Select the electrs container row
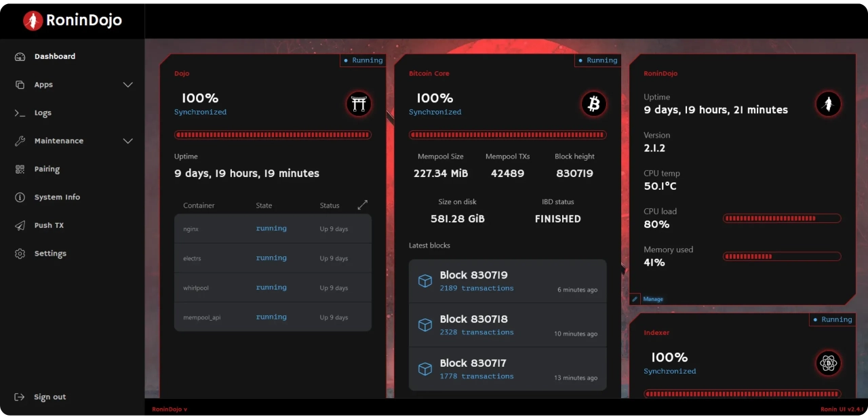Image resolution: width=868 pixels, height=419 pixels. coord(273,258)
